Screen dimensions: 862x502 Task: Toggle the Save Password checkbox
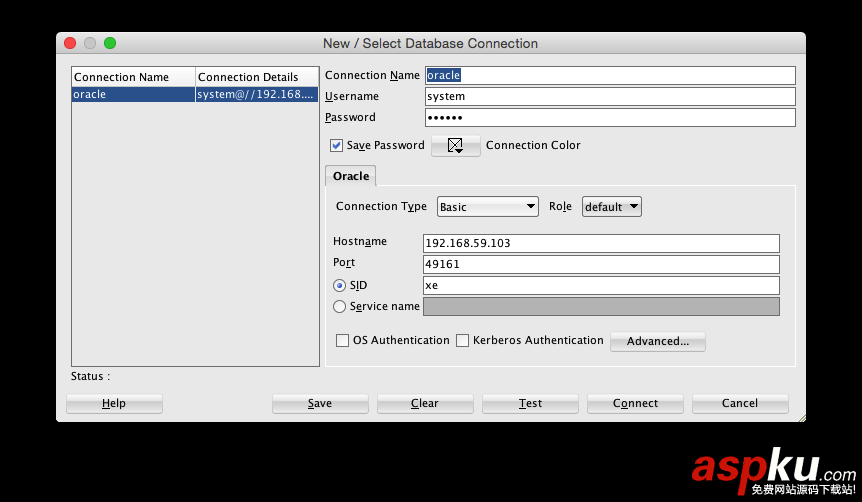[336, 145]
